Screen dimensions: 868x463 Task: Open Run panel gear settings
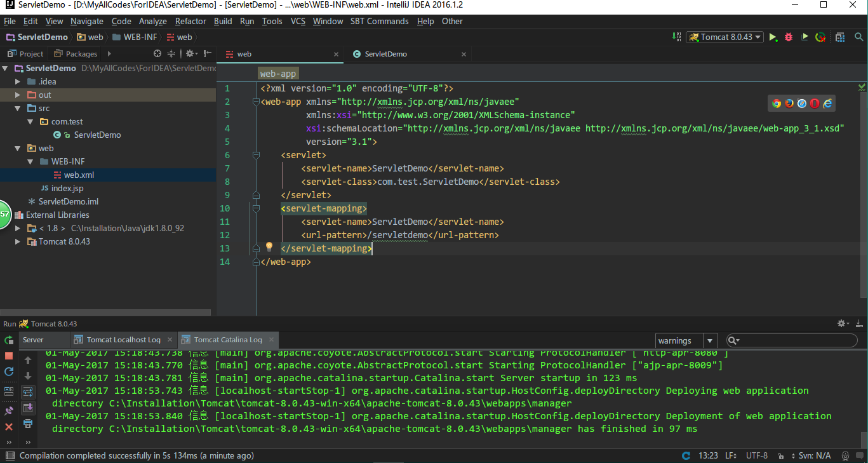pyautogui.click(x=843, y=323)
